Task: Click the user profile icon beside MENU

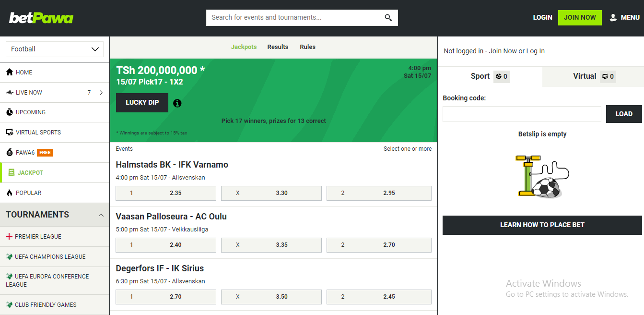Action: (613, 17)
